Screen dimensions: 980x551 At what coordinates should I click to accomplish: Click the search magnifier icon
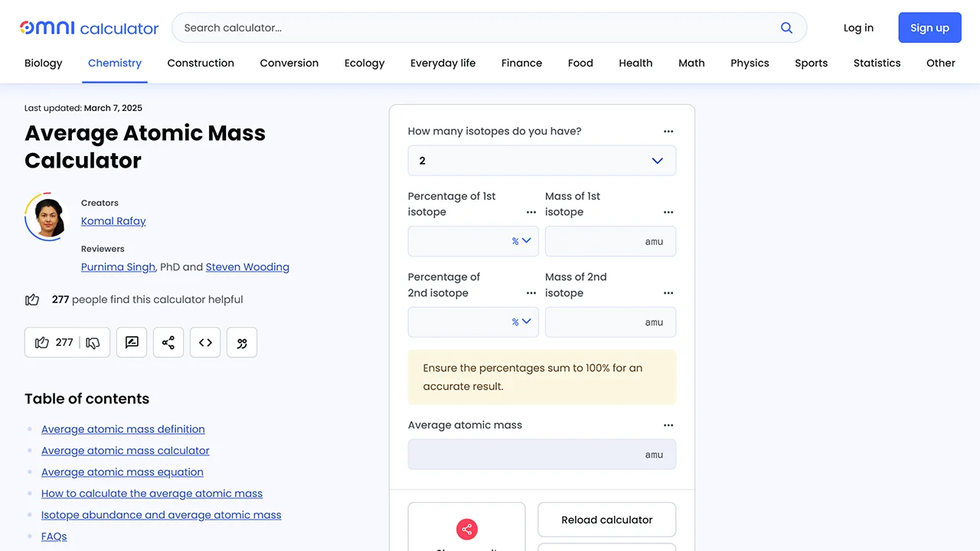[x=786, y=27]
